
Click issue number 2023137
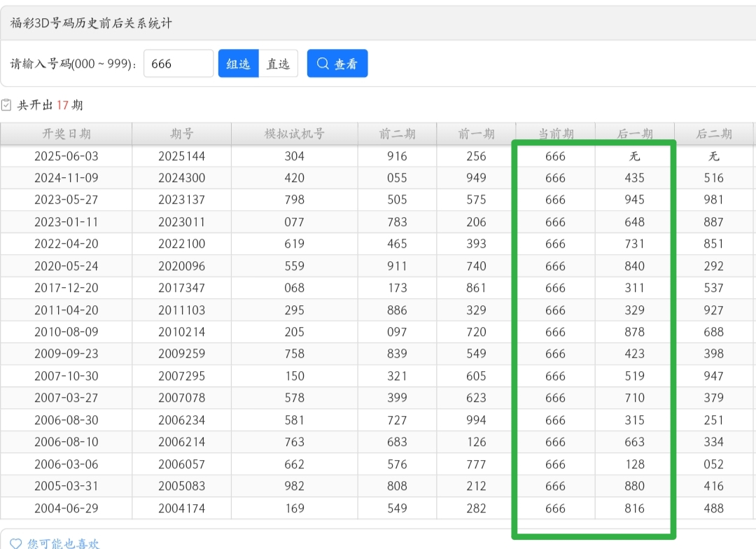182,200
